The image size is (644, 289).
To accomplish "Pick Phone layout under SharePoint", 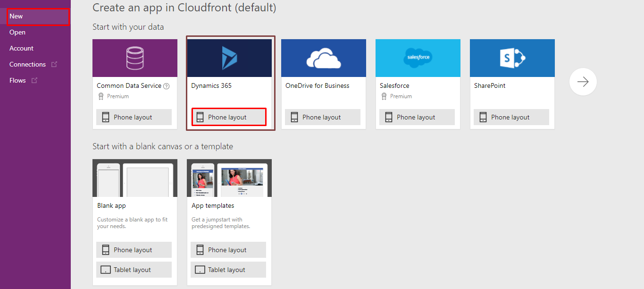I will 511,117.
